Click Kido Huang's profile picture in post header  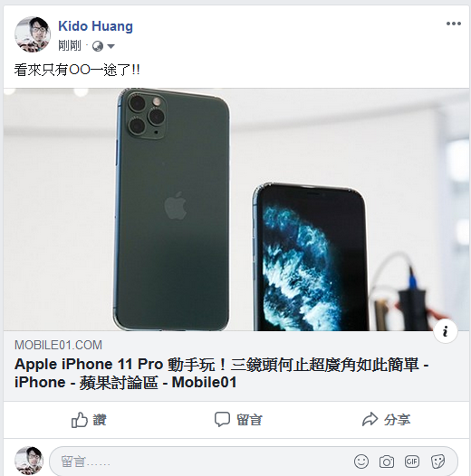tap(33, 34)
